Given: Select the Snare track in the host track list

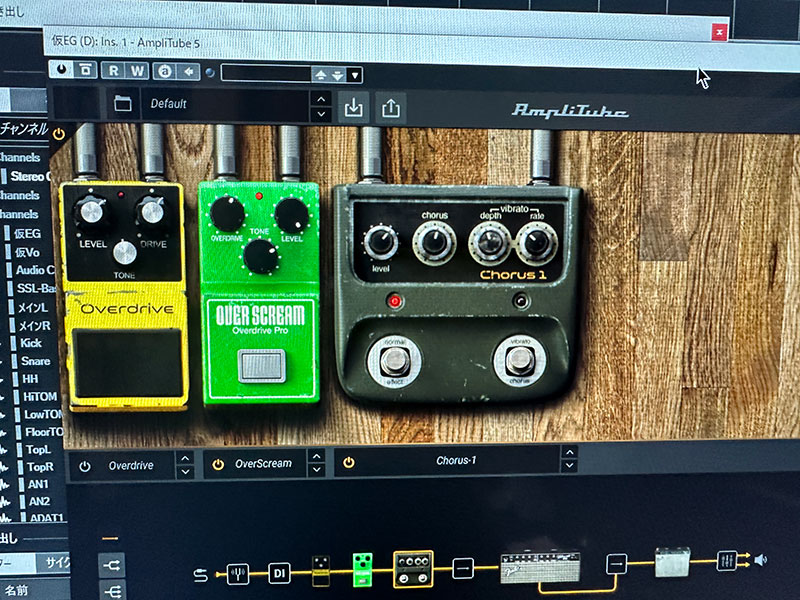Looking at the screenshot, I should [35, 361].
